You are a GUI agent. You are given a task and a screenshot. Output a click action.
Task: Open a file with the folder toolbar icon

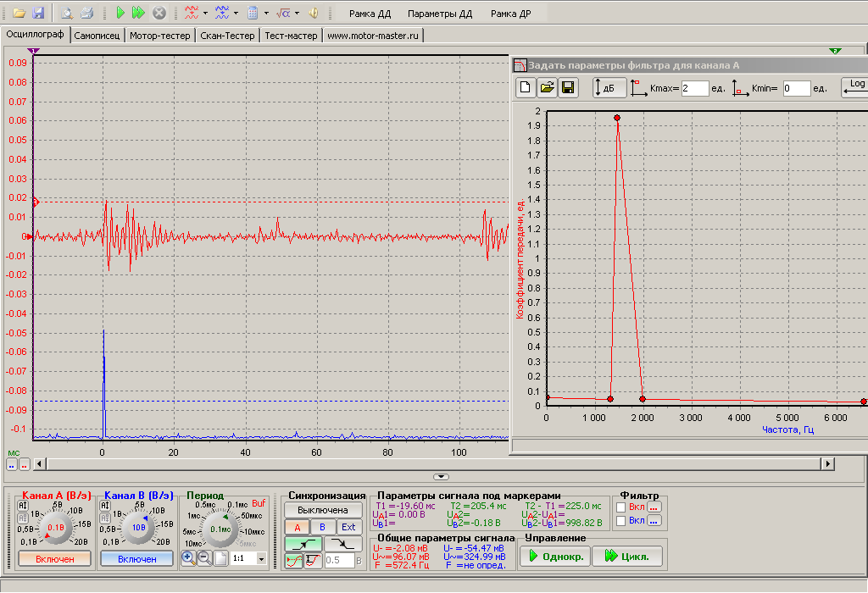(x=19, y=13)
